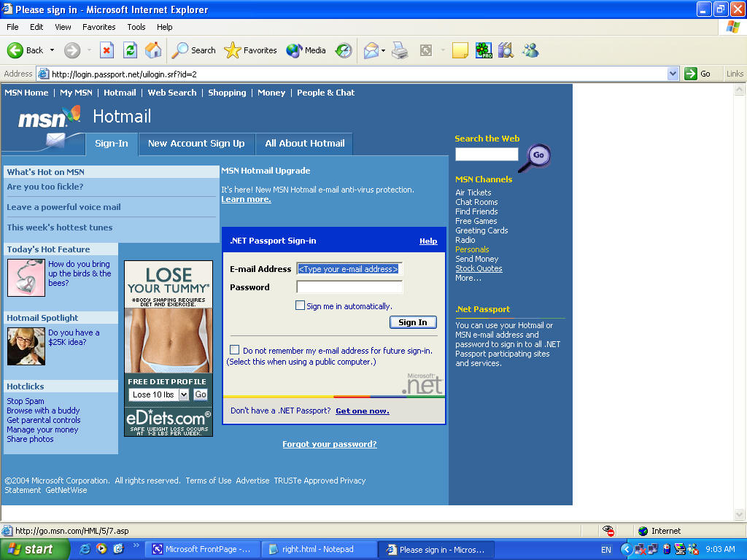747x560 pixels.
Task: Click the Sign In button
Action: tap(413, 322)
